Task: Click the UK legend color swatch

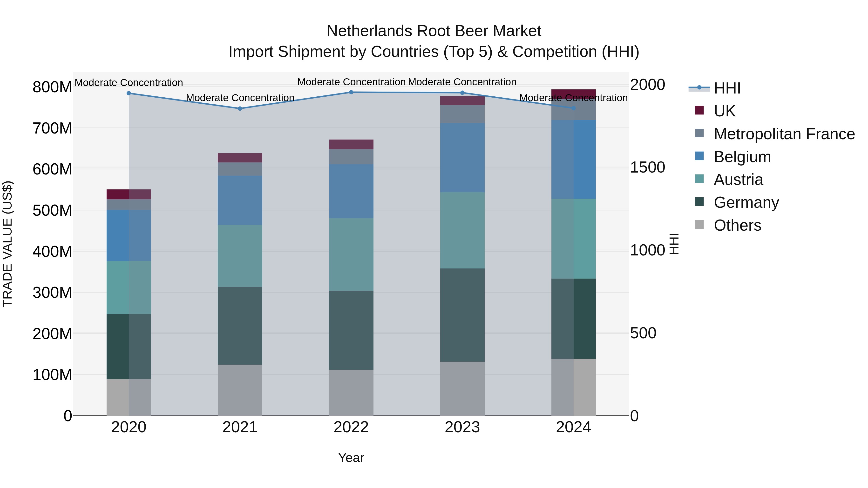Action: click(699, 110)
